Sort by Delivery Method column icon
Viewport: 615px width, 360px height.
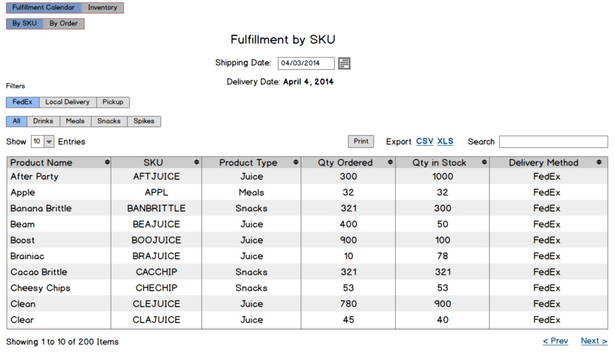(599, 162)
